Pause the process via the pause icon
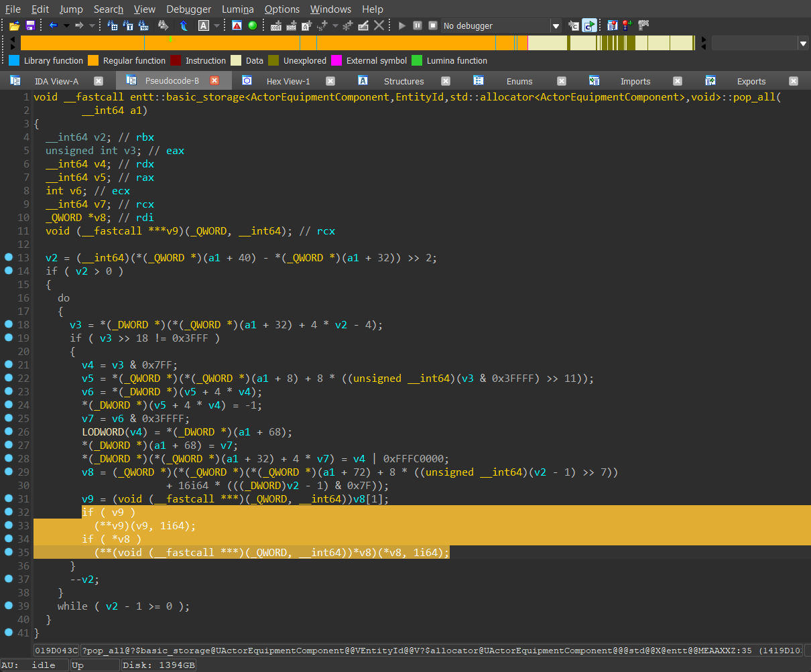The height and width of the screenshot is (672, 811). (x=417, y=25)
